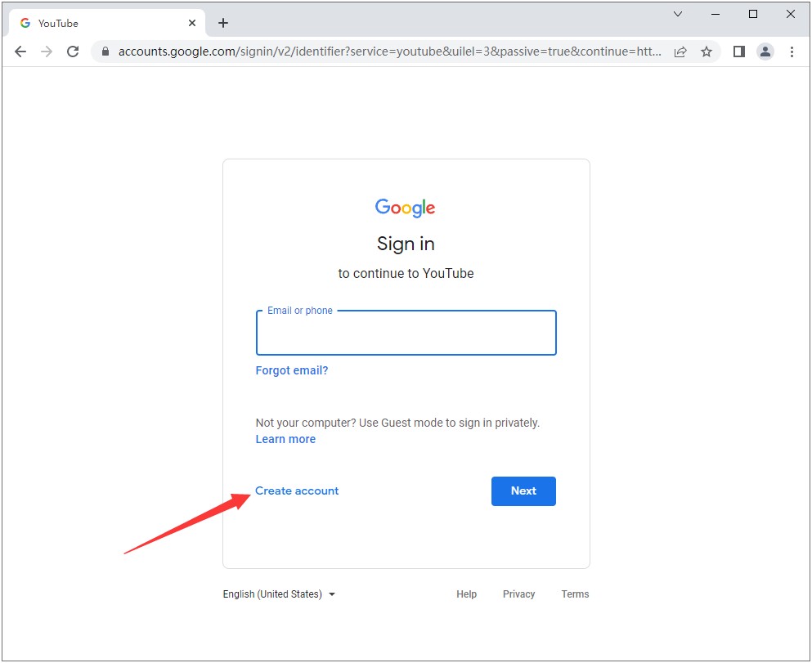812x663 pixels.
Task: Click the browser back arrow
Action: point(20,52)
